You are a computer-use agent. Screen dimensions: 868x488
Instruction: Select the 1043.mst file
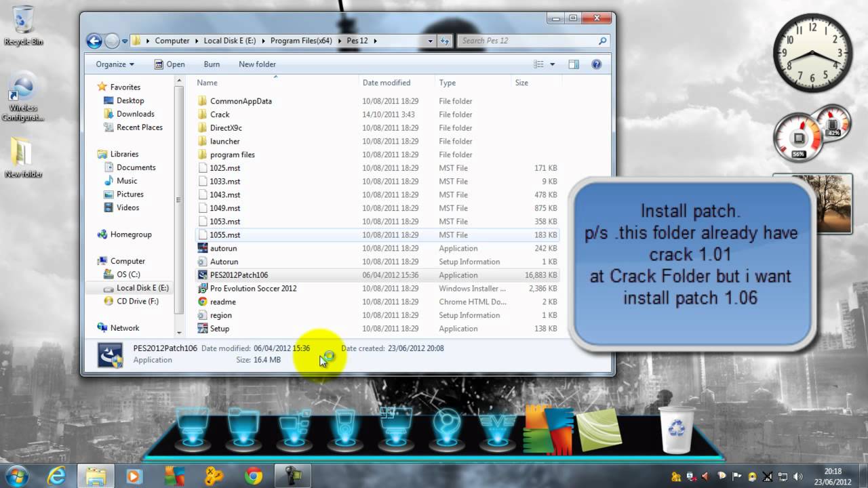click(x=224, y=195)
